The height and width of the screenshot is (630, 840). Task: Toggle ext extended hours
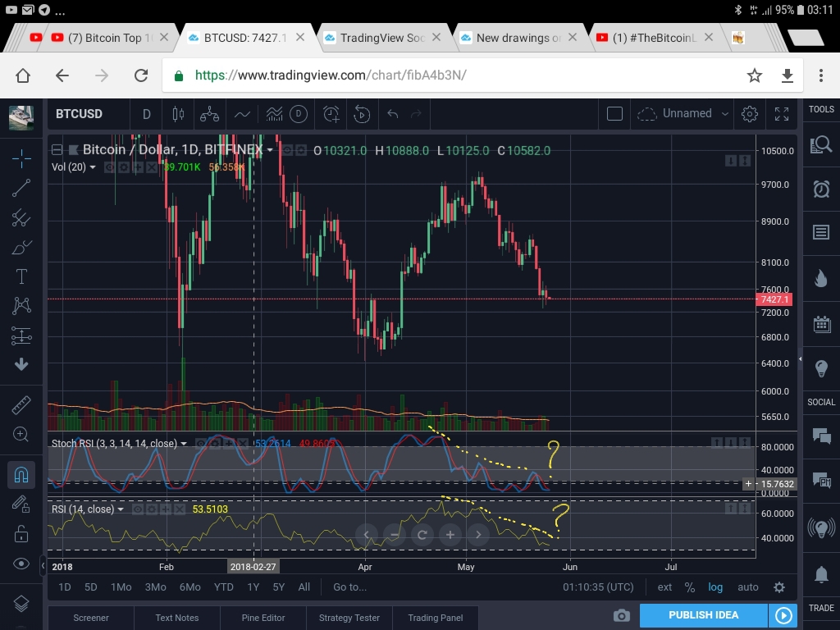coord(664,587)
